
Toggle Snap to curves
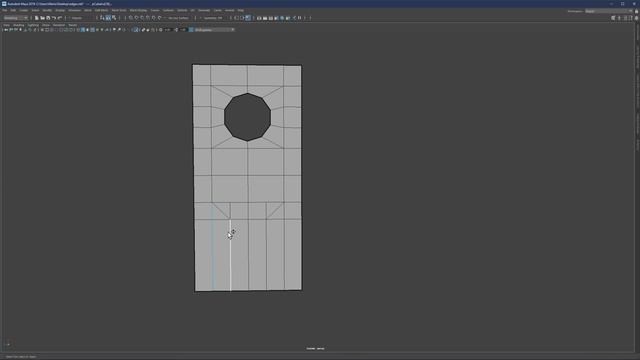point(137,18)
